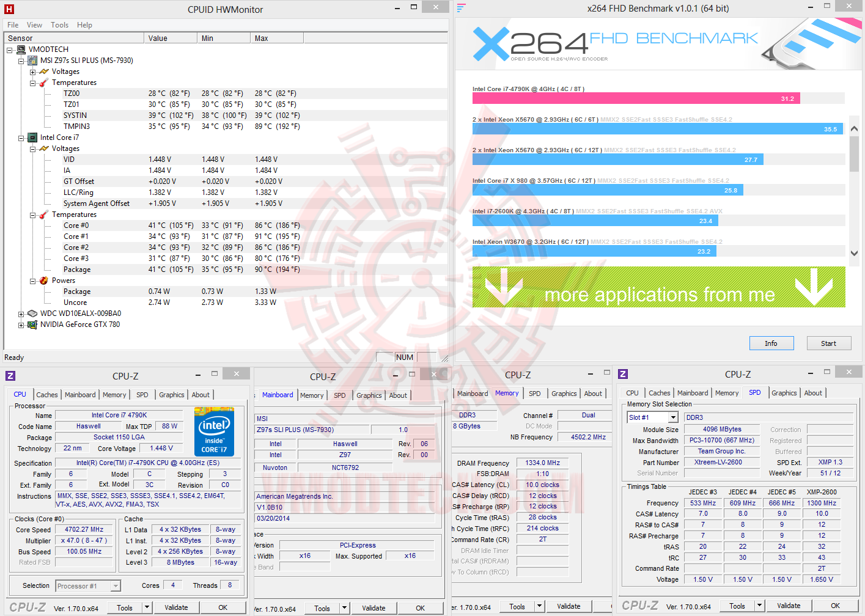
Task: Click OK in the Memory Slot Selection CPU-Z window
Action: (835, 606)
